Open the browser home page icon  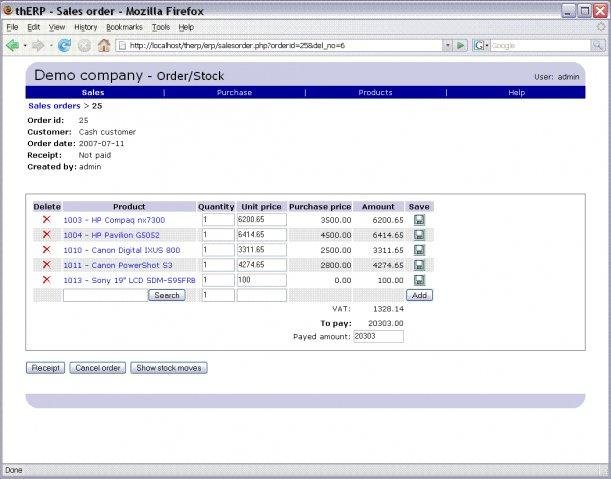pos(104,46)
